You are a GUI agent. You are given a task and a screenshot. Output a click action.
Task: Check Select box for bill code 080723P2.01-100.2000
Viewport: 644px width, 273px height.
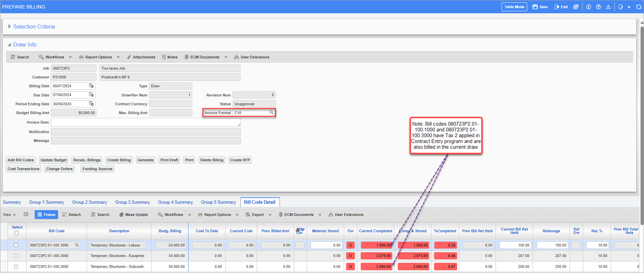tap(16, 267)
